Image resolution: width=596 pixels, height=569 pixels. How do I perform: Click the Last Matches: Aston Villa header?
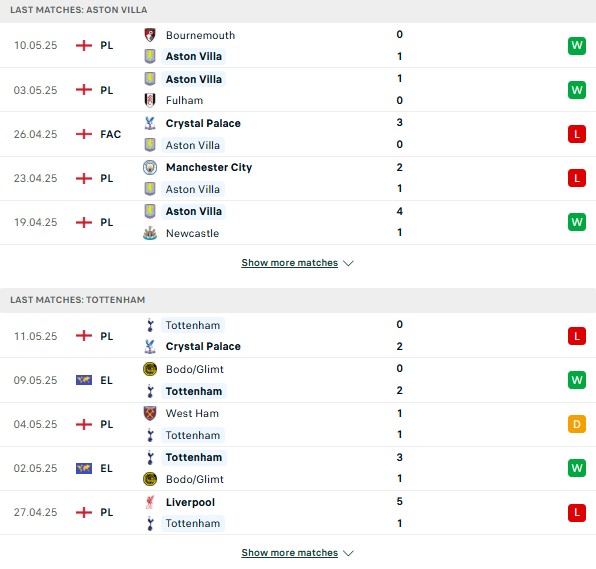point(298,10)
